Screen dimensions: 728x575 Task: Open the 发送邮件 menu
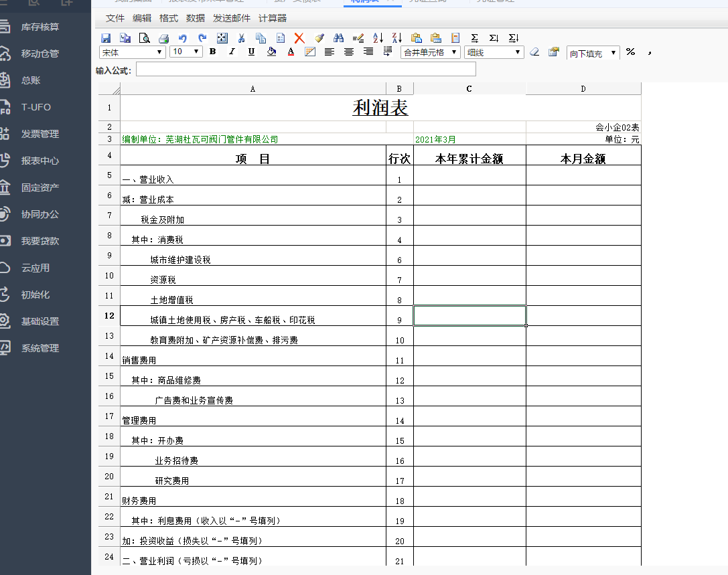[x=232, y=18]
